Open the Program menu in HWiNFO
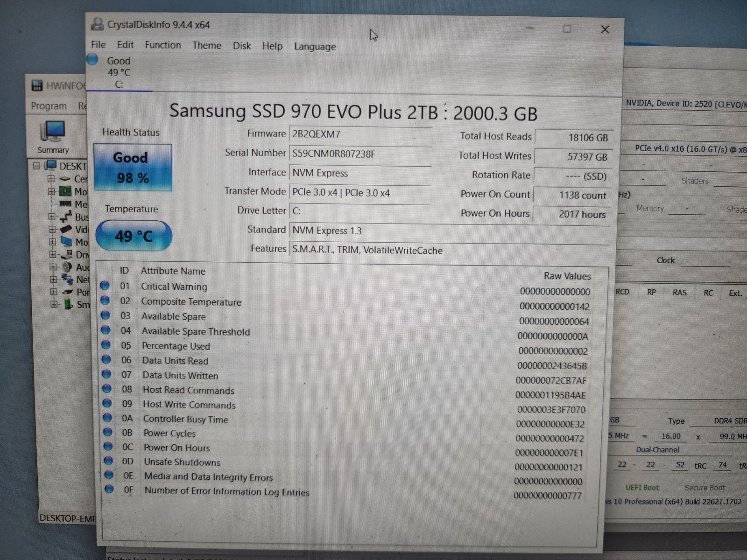The width and height of the screenshot is (747, 560). [x=49, y=106]
